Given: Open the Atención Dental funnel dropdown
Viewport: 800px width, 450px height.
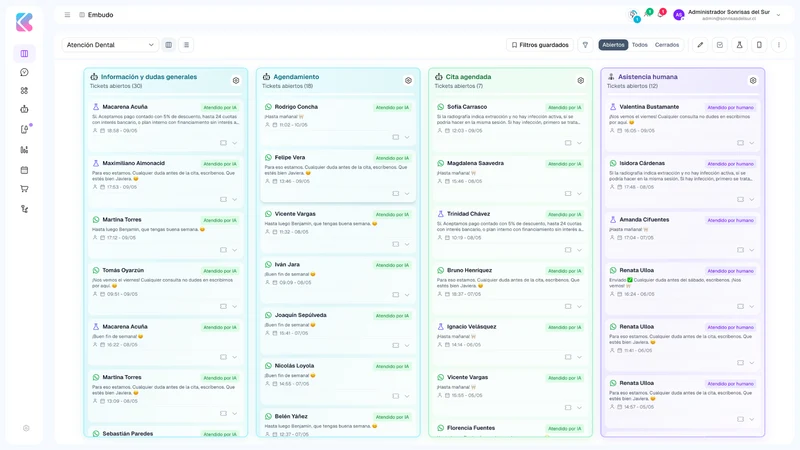Looking at the screenshot, I should point(110,45).
